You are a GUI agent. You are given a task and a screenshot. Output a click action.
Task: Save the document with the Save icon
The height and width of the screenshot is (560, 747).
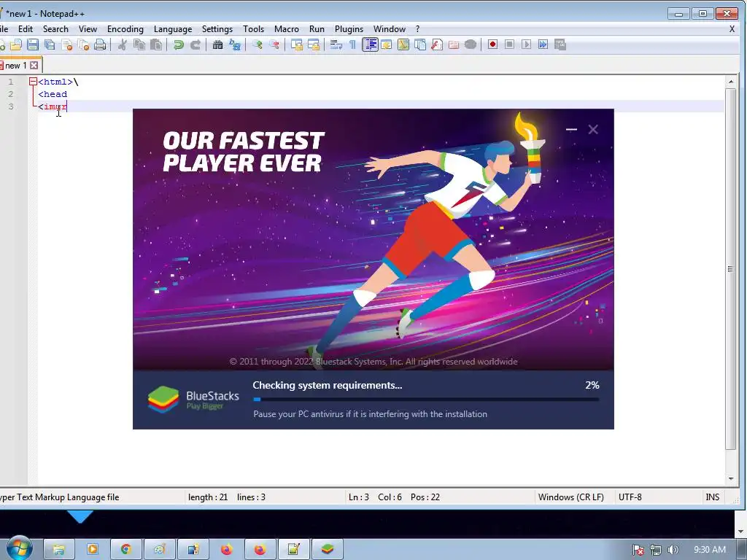[32, 44]
